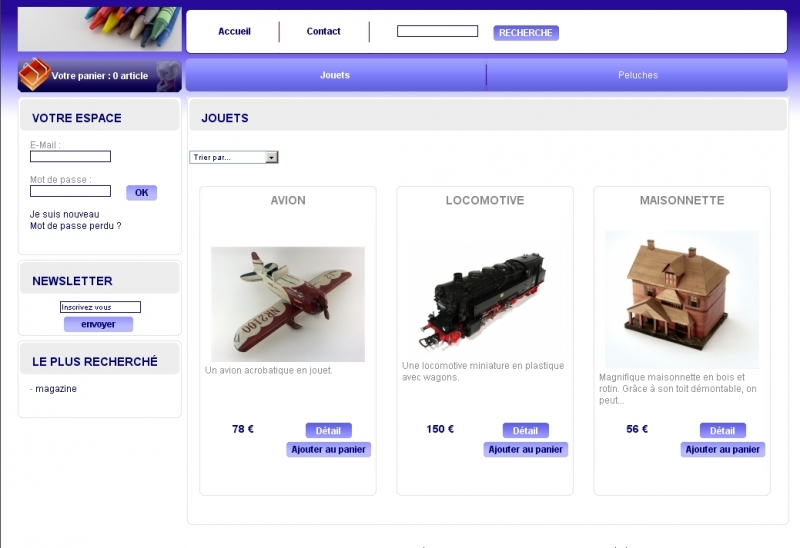This screenshot has height=548, width=800.
Task: Click the magazine most-searched link
Action: [56, 389]
